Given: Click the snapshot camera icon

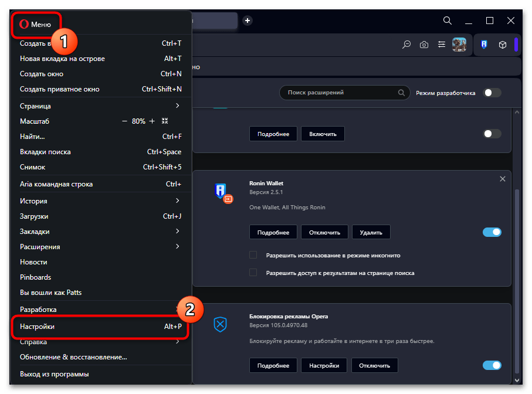Looking at the screenshot, I should pos(424,45).
